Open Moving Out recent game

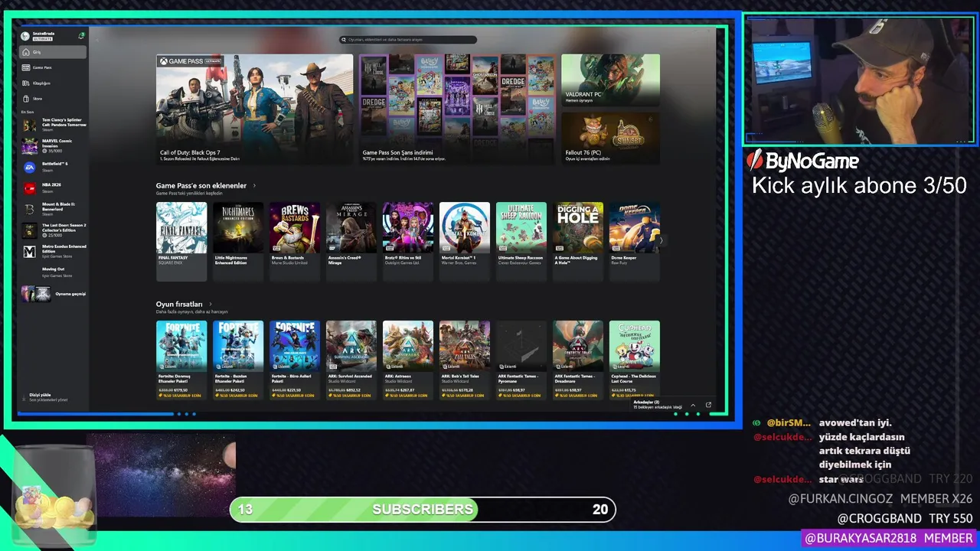pyautogui.click(x=54, y=272)
